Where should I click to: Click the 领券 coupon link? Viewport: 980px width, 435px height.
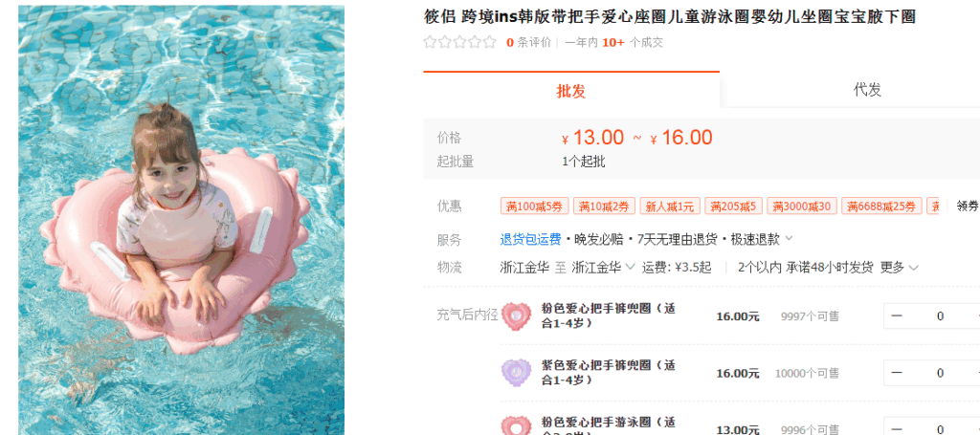pos(968,206)
